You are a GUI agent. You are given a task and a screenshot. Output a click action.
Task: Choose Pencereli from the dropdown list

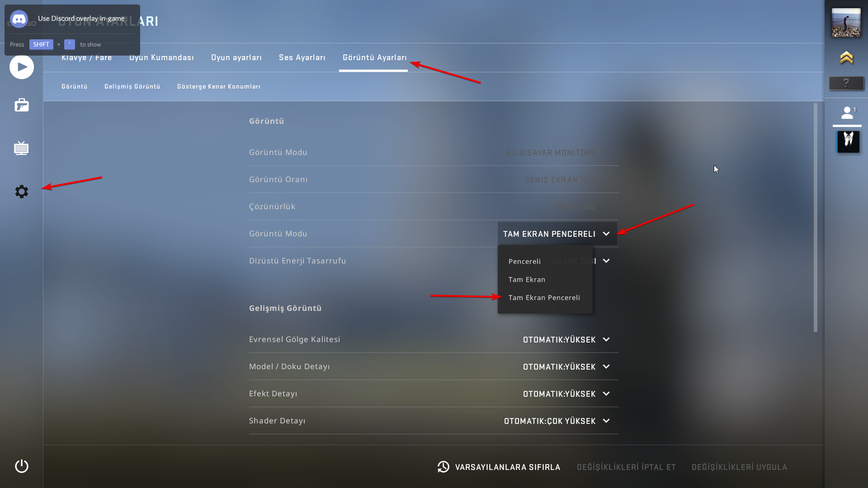click(x=524, y=261)
